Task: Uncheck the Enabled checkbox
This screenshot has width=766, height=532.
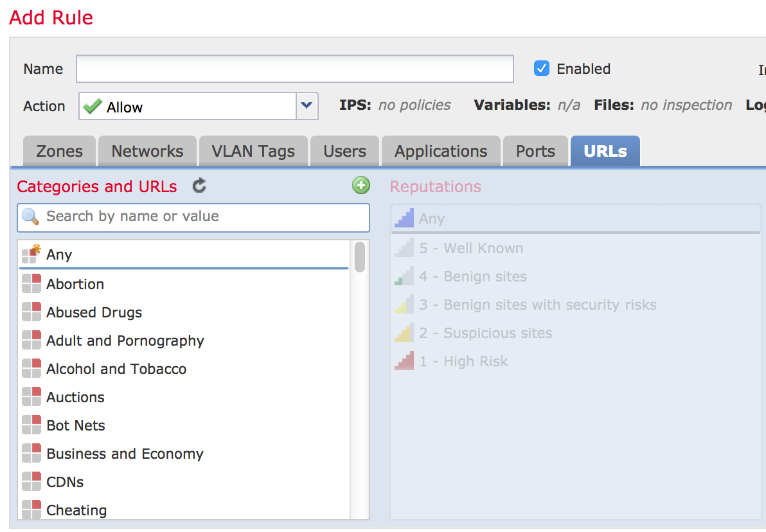Action: click(542, 69)
